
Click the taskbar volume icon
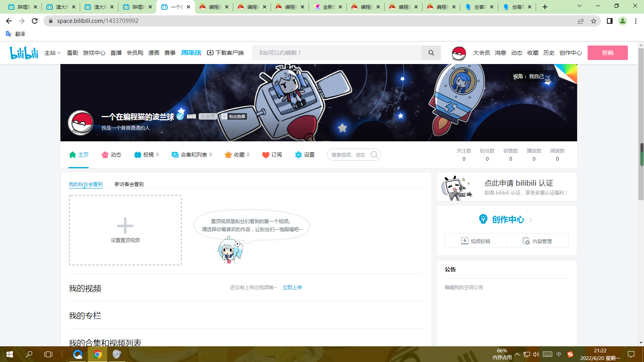[x=536, y=354]
